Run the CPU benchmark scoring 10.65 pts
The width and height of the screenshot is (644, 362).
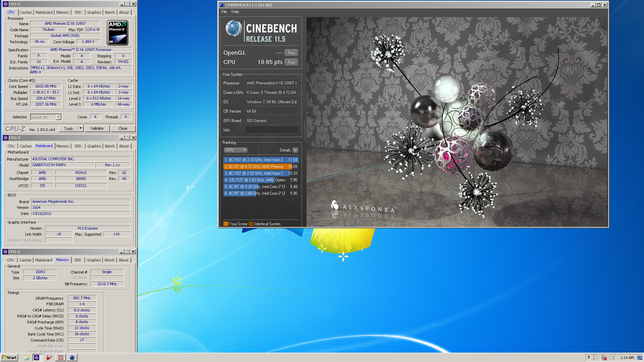(291, 62)
